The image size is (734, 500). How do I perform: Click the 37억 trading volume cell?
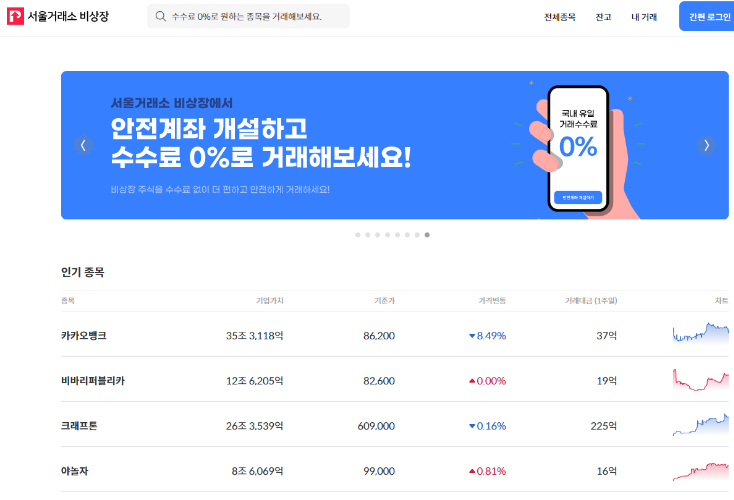tap(606, 336)
